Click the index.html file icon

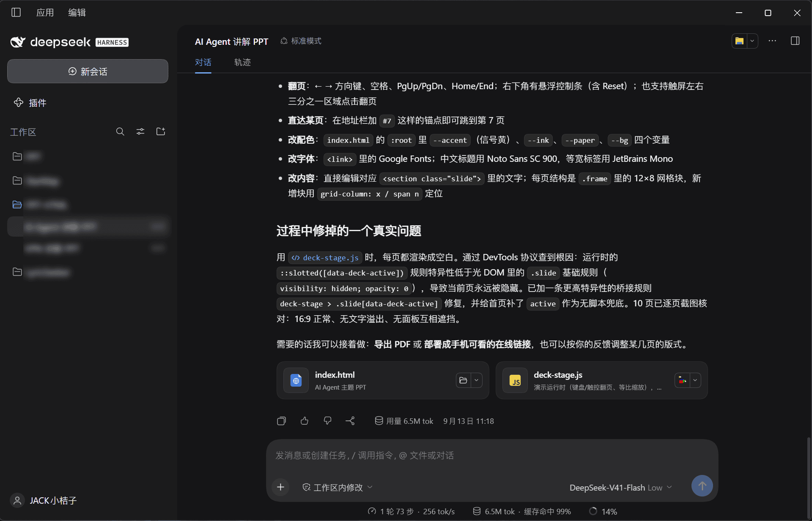296,381
